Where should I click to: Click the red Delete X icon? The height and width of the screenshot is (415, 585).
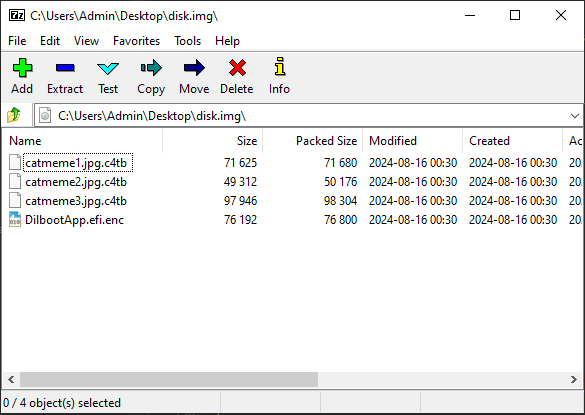(x=237, y=68)
